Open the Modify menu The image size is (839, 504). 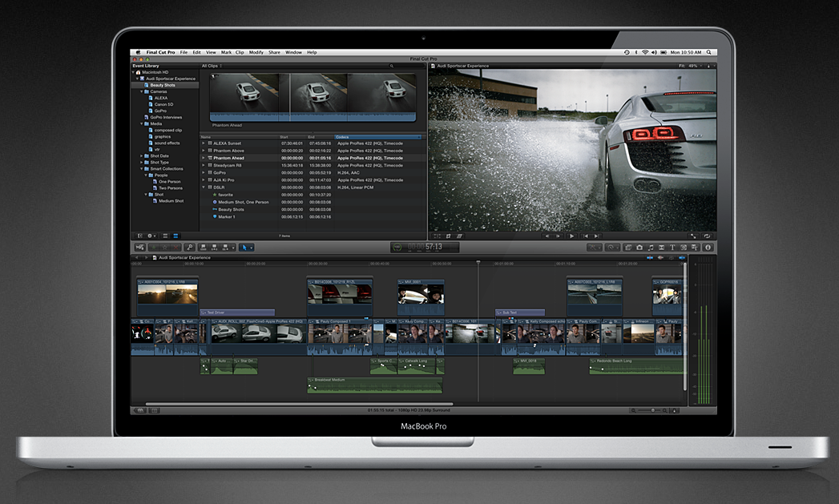256,52
